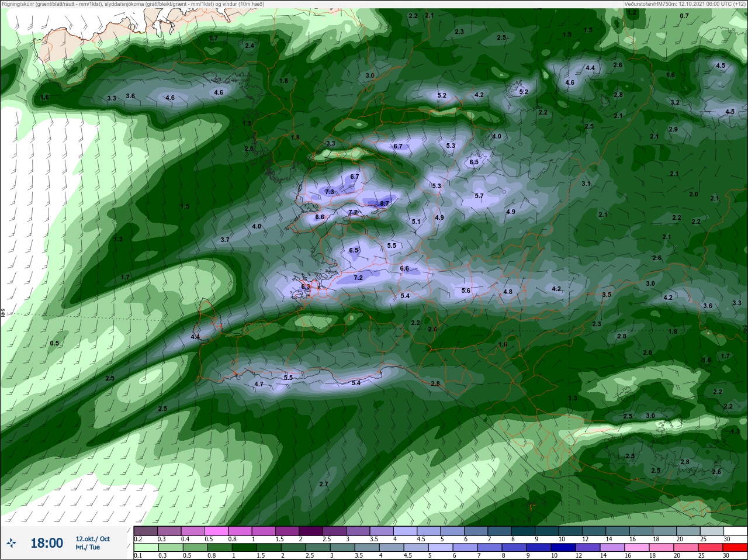This screenshot has height=560, width=748.
Task: Click the 2.7 value over southern sea
Action: click(x=324, y=484)
